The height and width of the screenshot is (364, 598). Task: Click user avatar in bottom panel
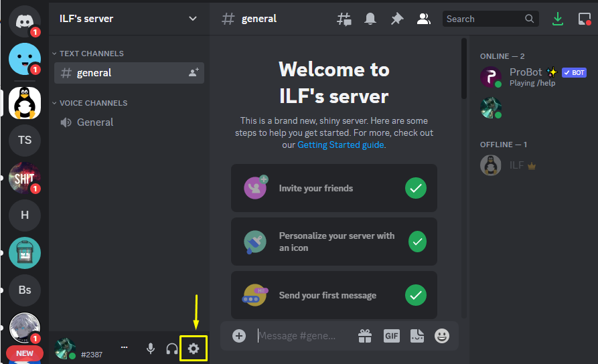65,349
